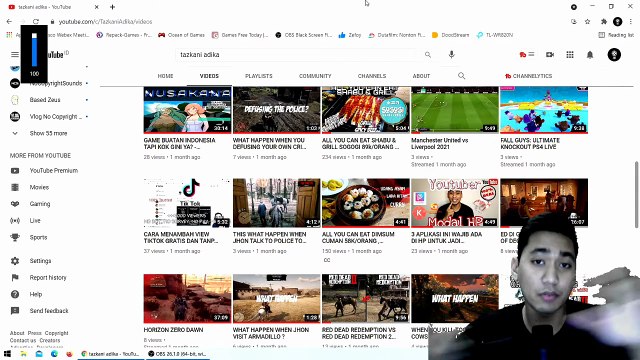The height and width of the screenshot is (360, 640).
Task: Bookmark this page with star icon
Action: tap(587, 21)
